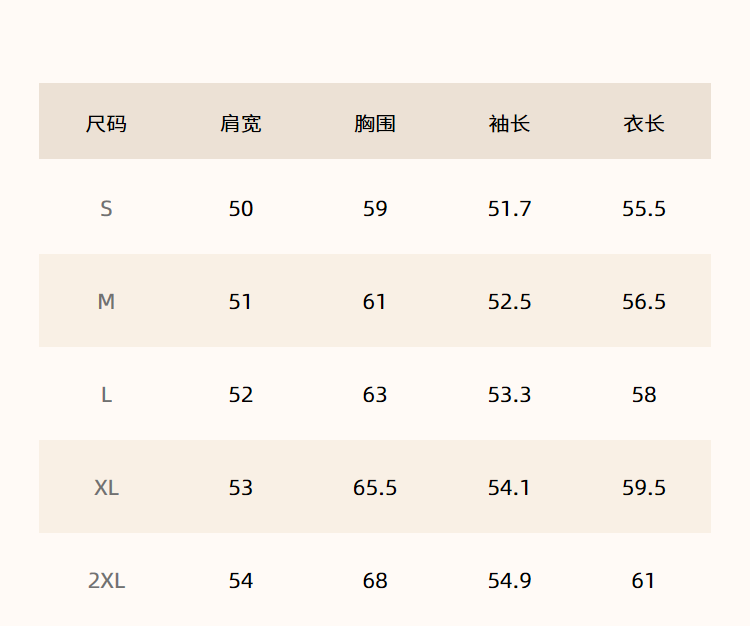
Task: Click the 2XL size row label
Action: click(x=106, y=581)
